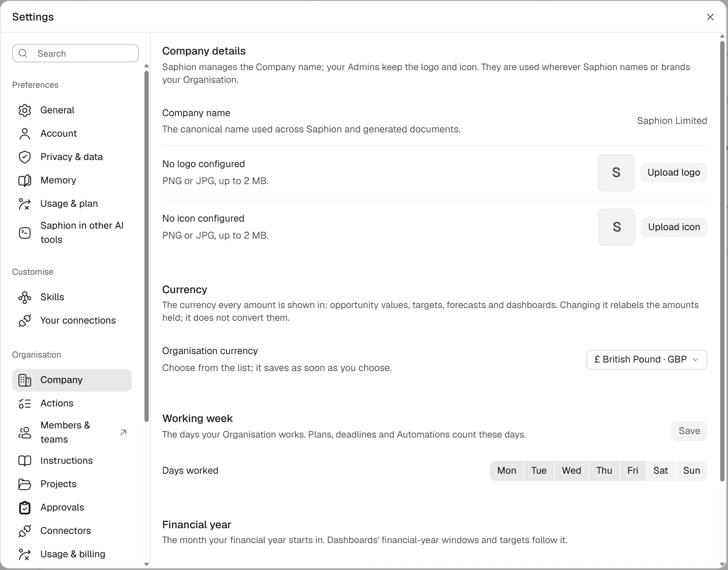Click the Projects folder icon

25,484
